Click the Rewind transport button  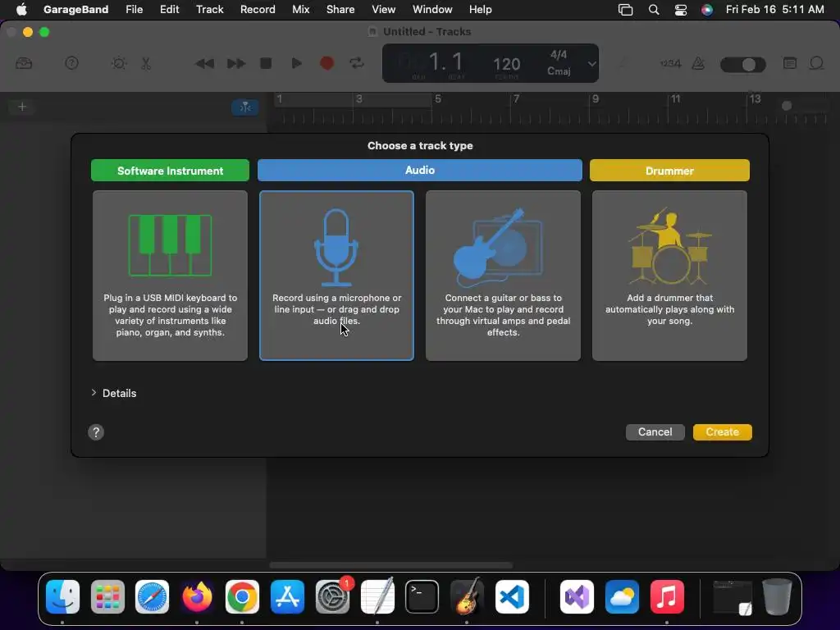[x=204, y=64]
